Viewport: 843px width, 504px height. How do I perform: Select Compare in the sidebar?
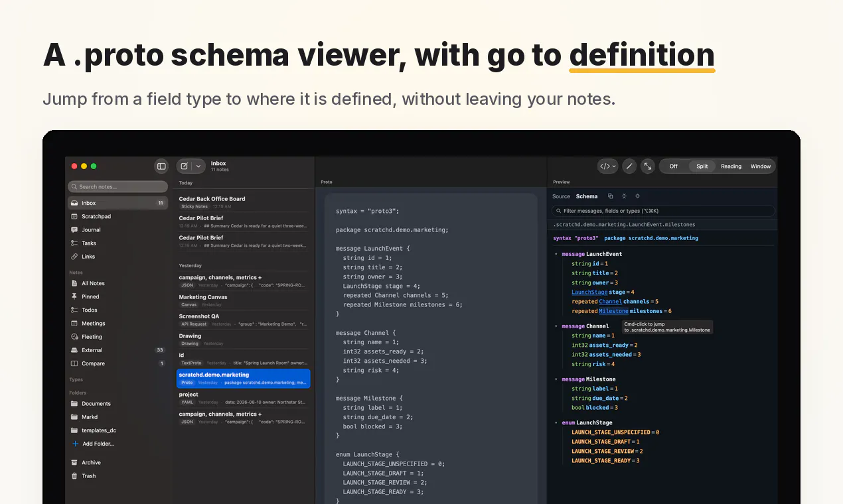[x=118, y=363]
